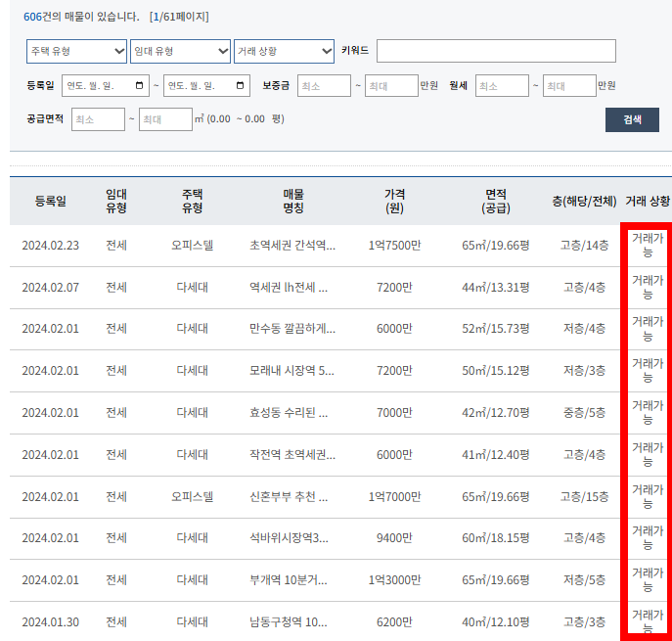672x641 pixels.
Task: Open listing 만수동 깔끔하게...
Action: (x=292, y=329)
